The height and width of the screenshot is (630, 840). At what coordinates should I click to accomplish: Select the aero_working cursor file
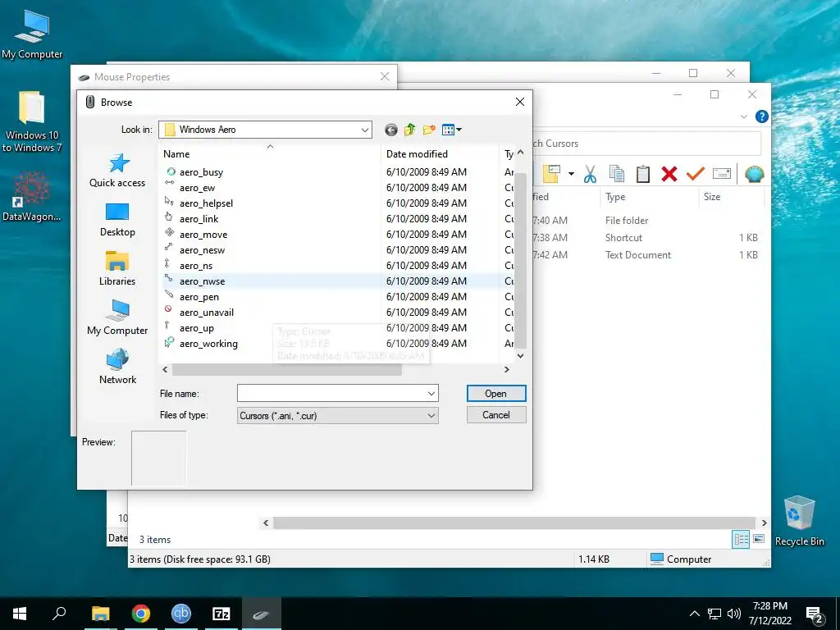pyautogui.click(x=208, y=344)
